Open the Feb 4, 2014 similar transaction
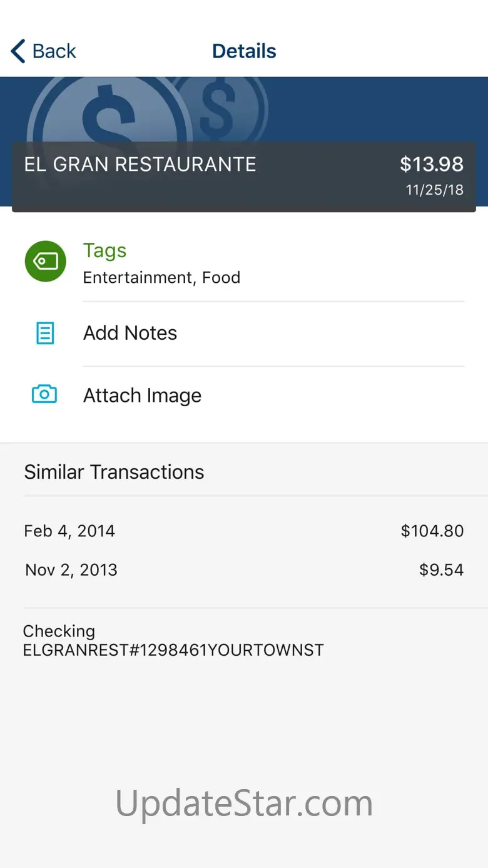Viewport: 488px width, 868px height. click(x=69, y=531)
